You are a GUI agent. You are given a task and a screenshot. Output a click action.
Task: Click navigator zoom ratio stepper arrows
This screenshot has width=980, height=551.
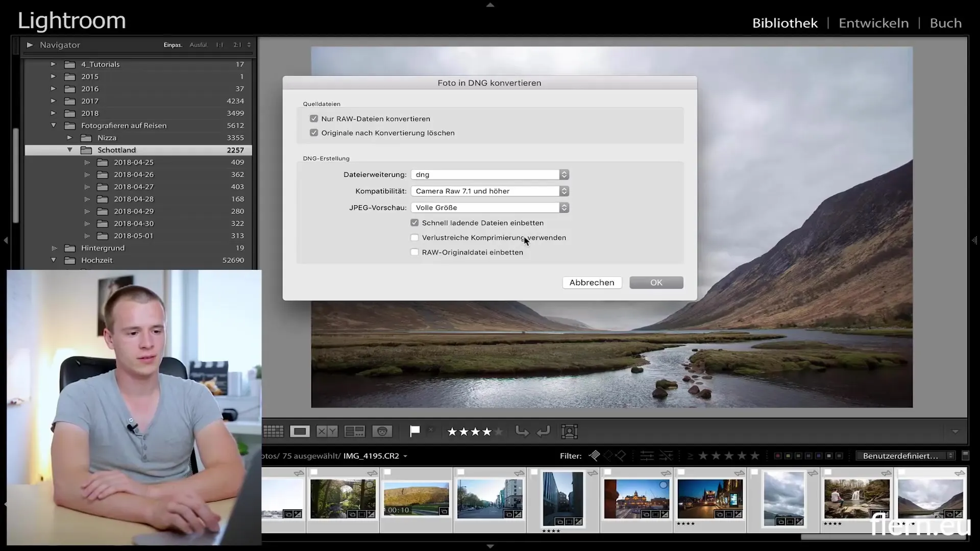pos(249,45)
